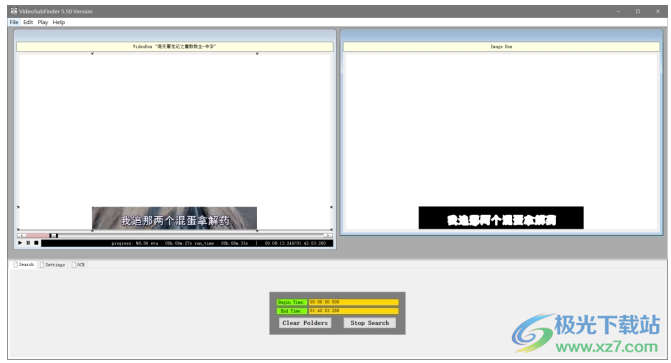Switch to the OCR tab
This screenshot has height=363, width=671.
[x=78, y=265]
